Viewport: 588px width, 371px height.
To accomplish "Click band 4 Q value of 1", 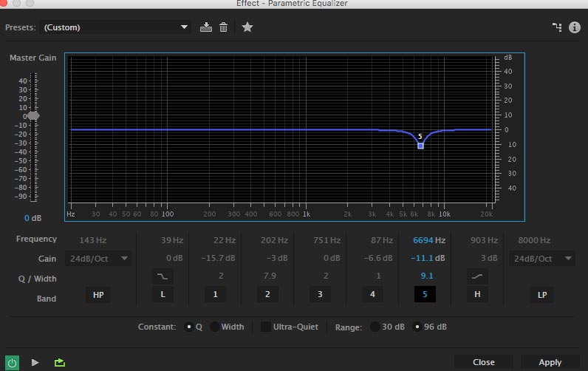I will 378,276.
